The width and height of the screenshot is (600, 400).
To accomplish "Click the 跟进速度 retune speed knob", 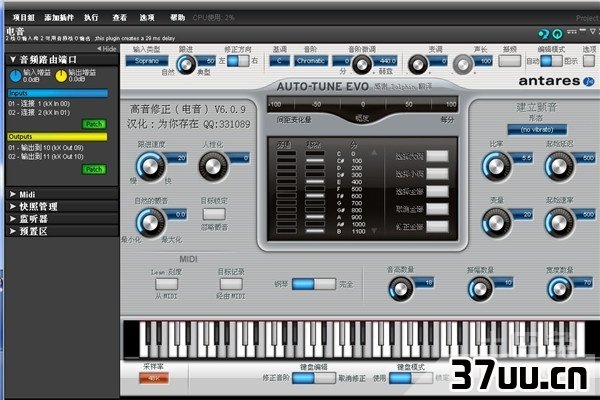I will 150,166.
